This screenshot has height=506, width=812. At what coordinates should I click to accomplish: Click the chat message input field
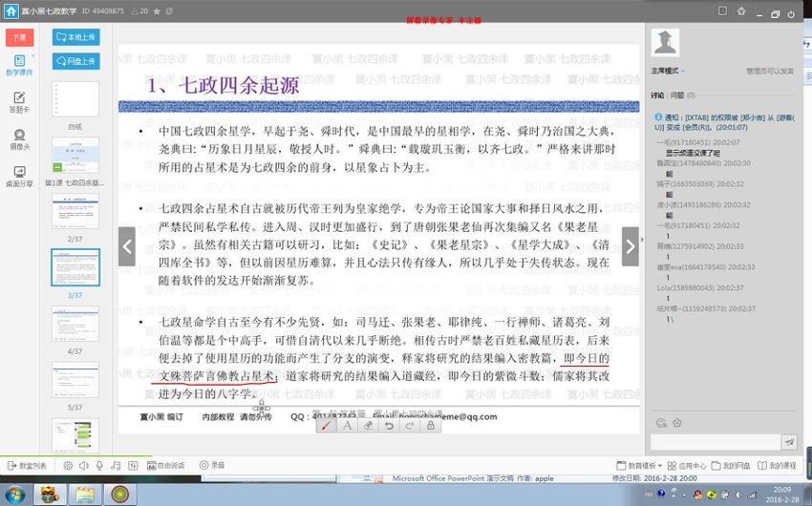tap(716, 442)
